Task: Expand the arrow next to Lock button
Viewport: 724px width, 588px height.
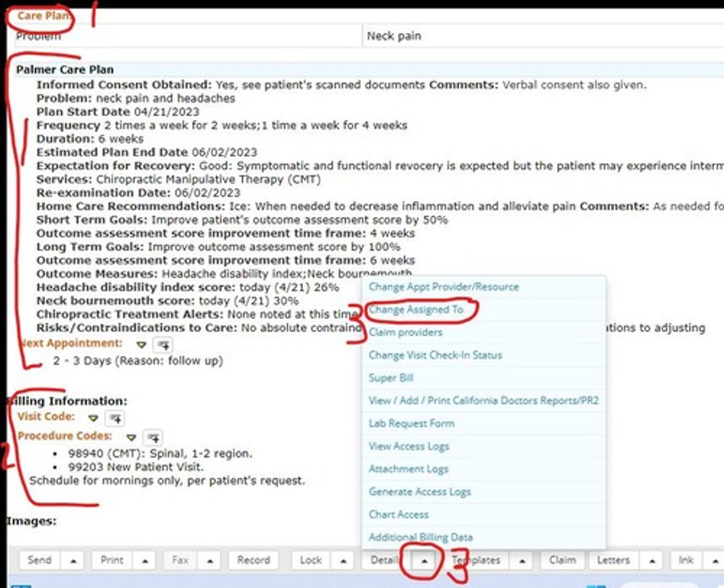Action: pyautogui.click(x=343, y=561)
